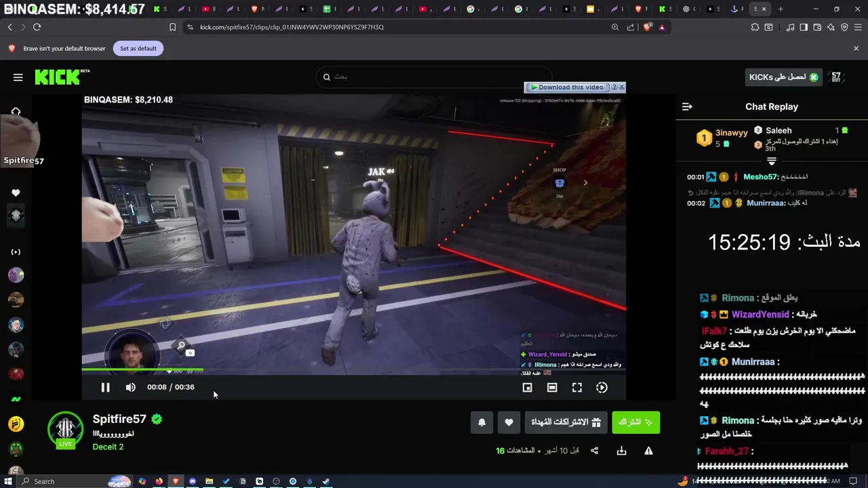Report the clip with warning icon
The width and height of the screenshot is (868, 488).
coord(648,451)
